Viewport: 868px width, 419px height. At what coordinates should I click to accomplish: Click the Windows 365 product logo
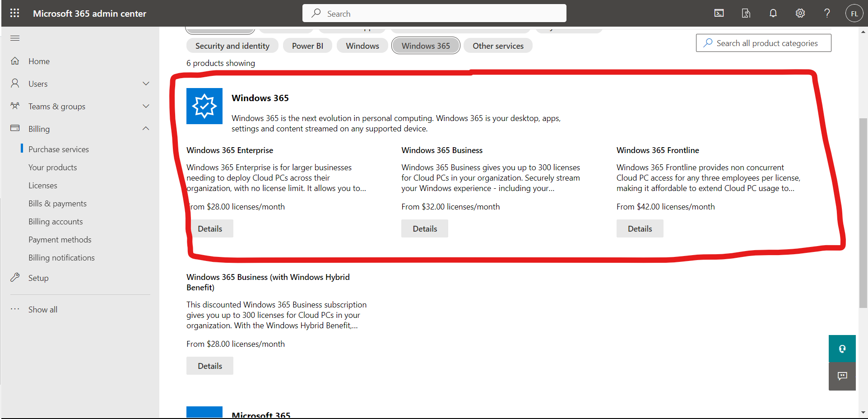pyautogui.click(x=204, y=106)
